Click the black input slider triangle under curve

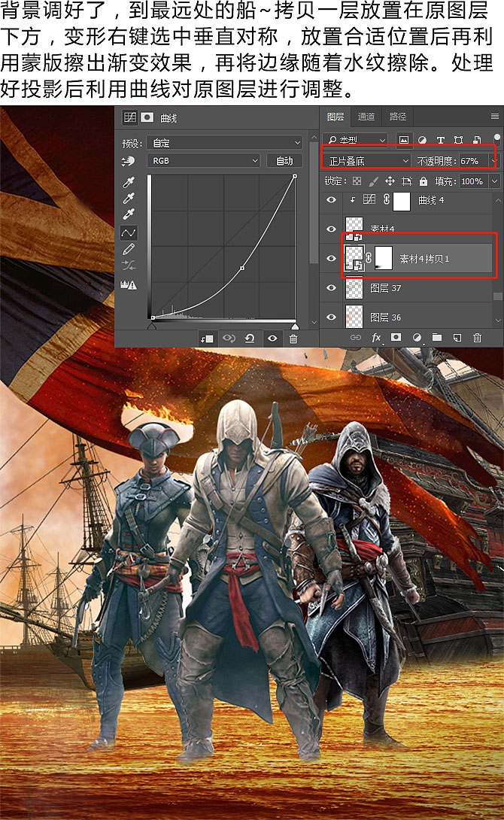[152, 325]
